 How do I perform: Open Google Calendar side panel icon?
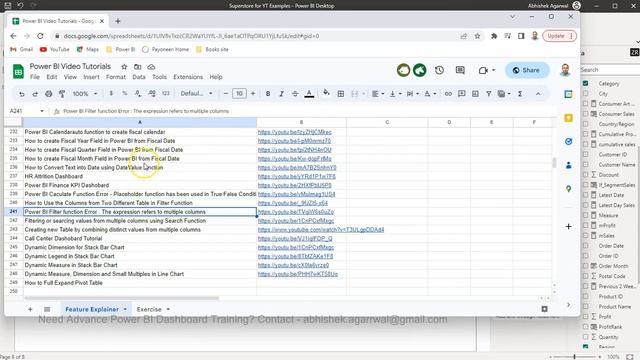pyautogui.click(x=568, y=94)
